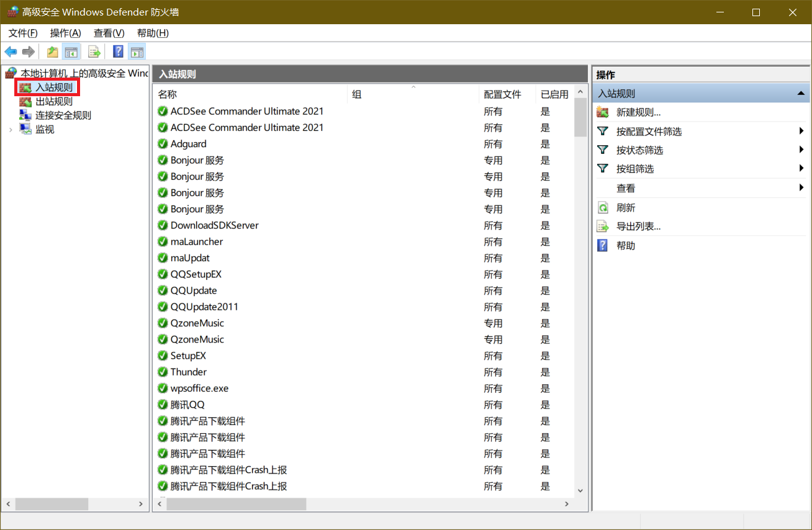Open the 查看(V) menu
The height and width of the screenshot is (530, 812).
(109, 33)
